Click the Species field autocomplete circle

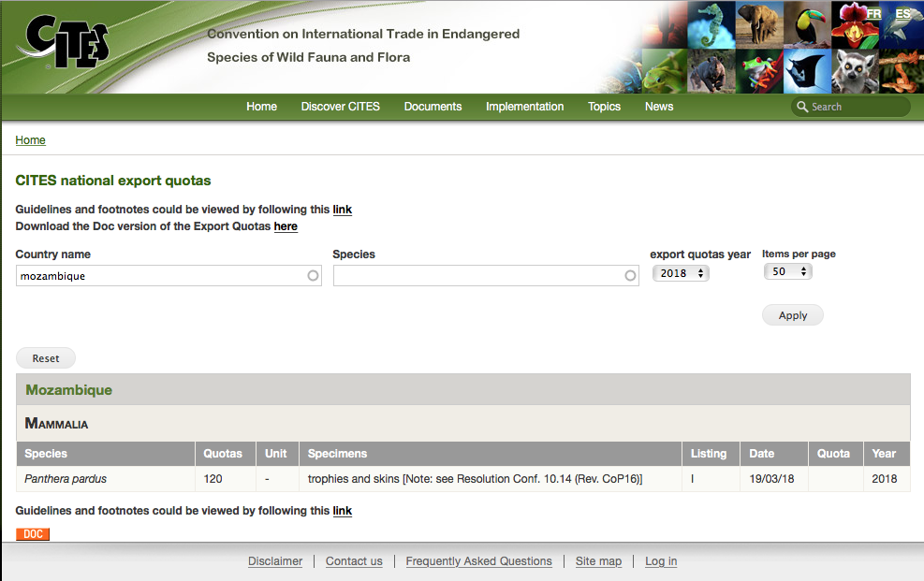[630, 276]
